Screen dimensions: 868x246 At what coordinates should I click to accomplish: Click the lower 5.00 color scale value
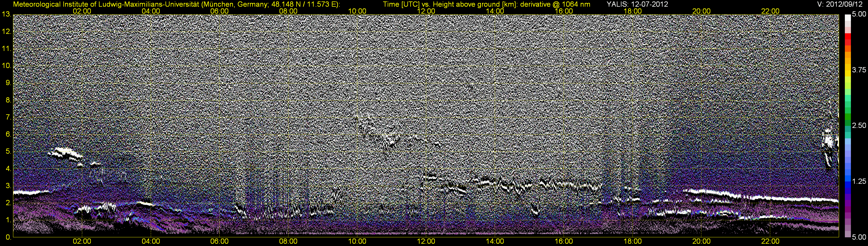coord(859,237)
